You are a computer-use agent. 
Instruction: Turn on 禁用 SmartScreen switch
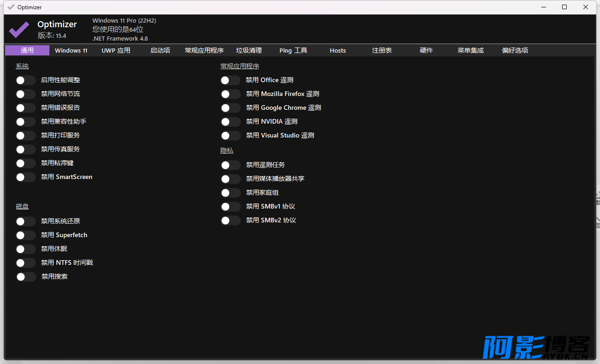(x=25, y=177)
